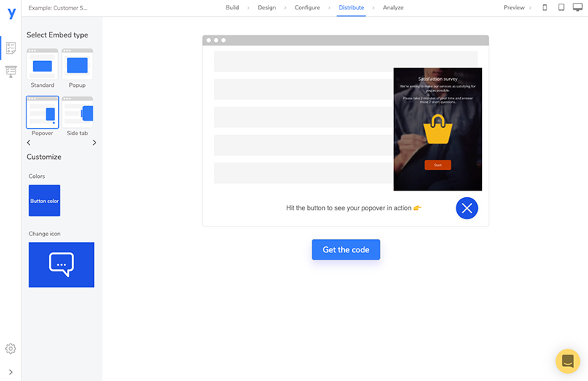
Task: Open the presentation board sidebar icon
Action: click(11, 71)
